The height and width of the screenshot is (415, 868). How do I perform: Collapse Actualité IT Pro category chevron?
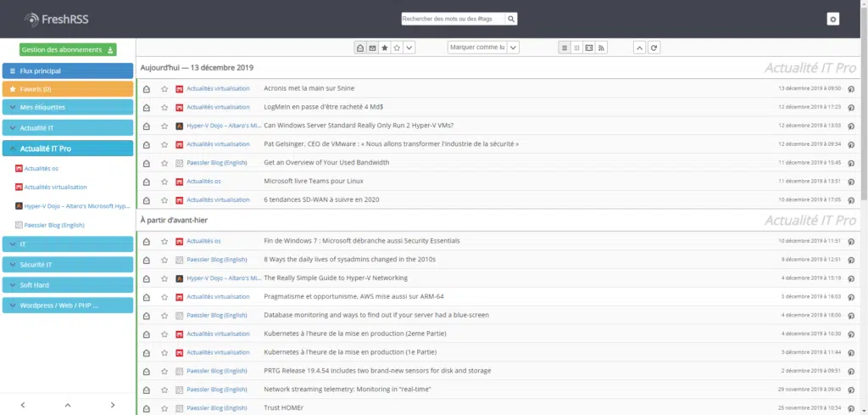click(12, 149)
